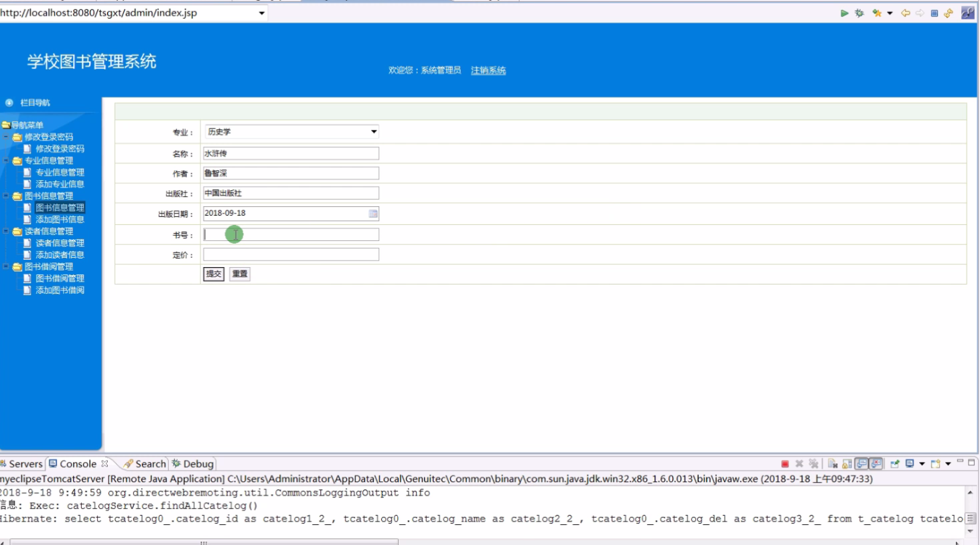Collapse the 图书借阅管理 folder node
The width and height of the screenshot is (980, 545).
click(x=6, y=266)
